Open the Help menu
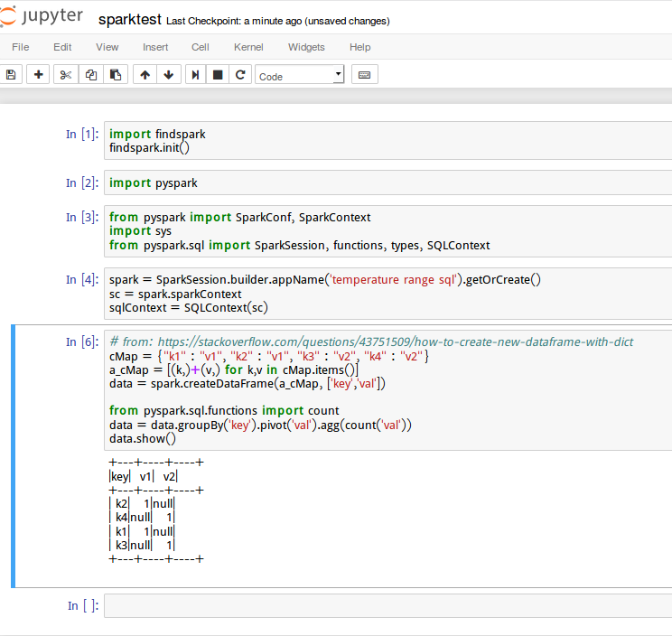The image size is (672, 636). [360, 47]
